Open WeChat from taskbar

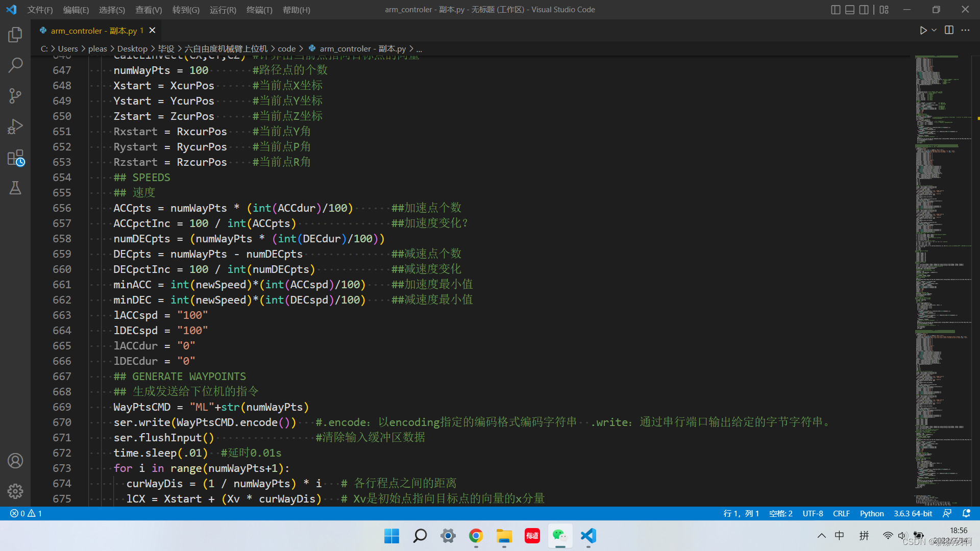560,536
